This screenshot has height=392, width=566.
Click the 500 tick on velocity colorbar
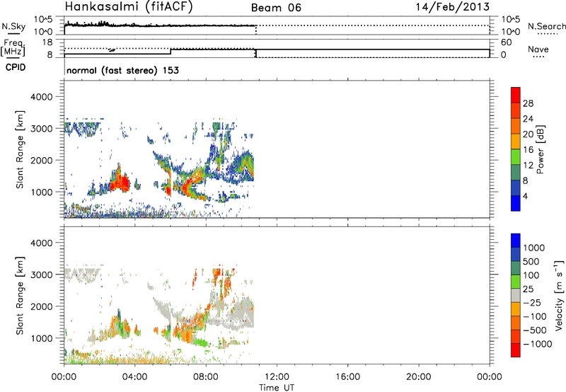(531, 262)
